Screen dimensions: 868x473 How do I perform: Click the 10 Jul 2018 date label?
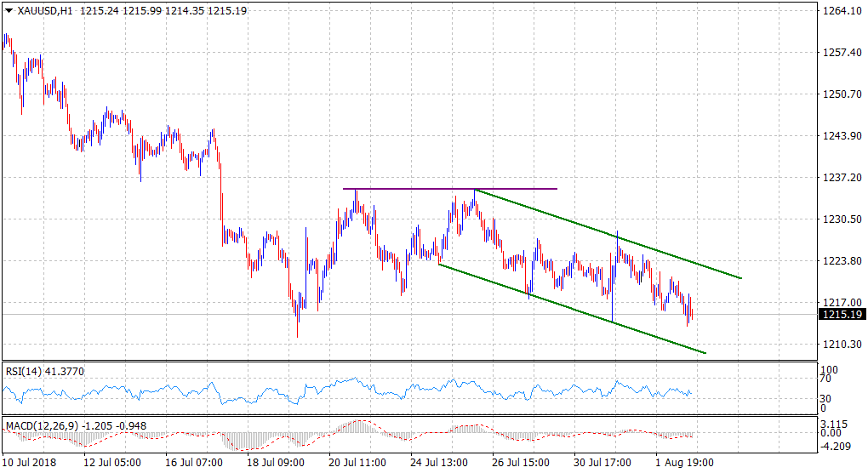[x=30, y=464]
